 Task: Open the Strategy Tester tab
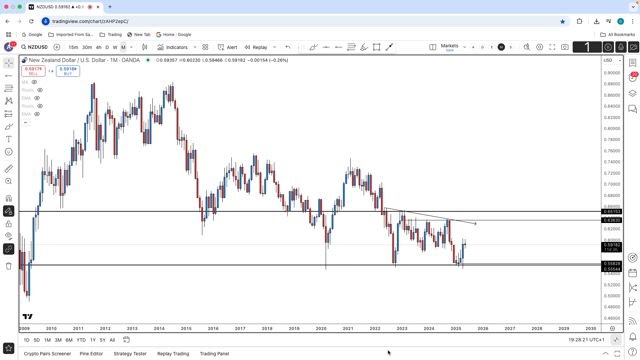(130, 353)
